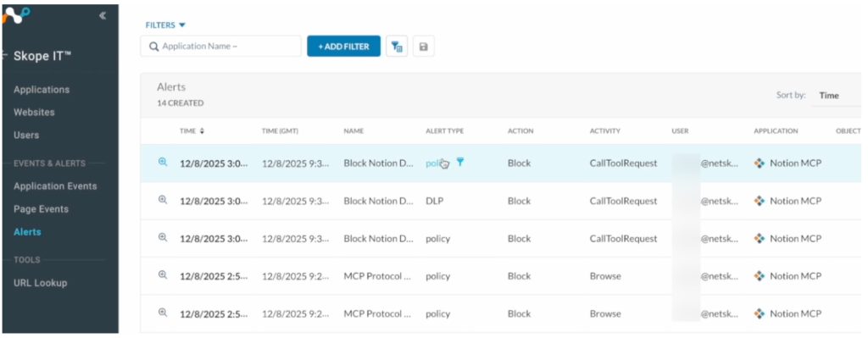The width and height of the screenshot is (868, 338).
Task: Collapse the sidebar with the double chevron
Action: 103,15
